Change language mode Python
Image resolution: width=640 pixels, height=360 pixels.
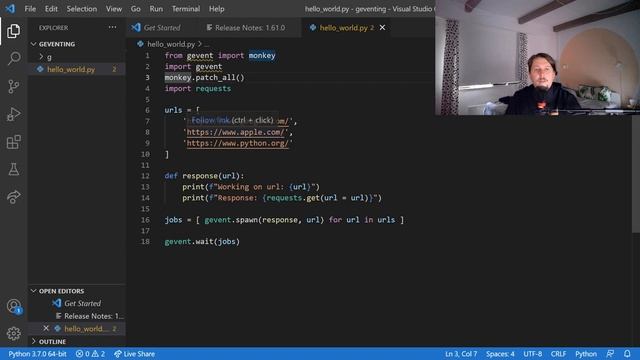click(x=586, y=354)
